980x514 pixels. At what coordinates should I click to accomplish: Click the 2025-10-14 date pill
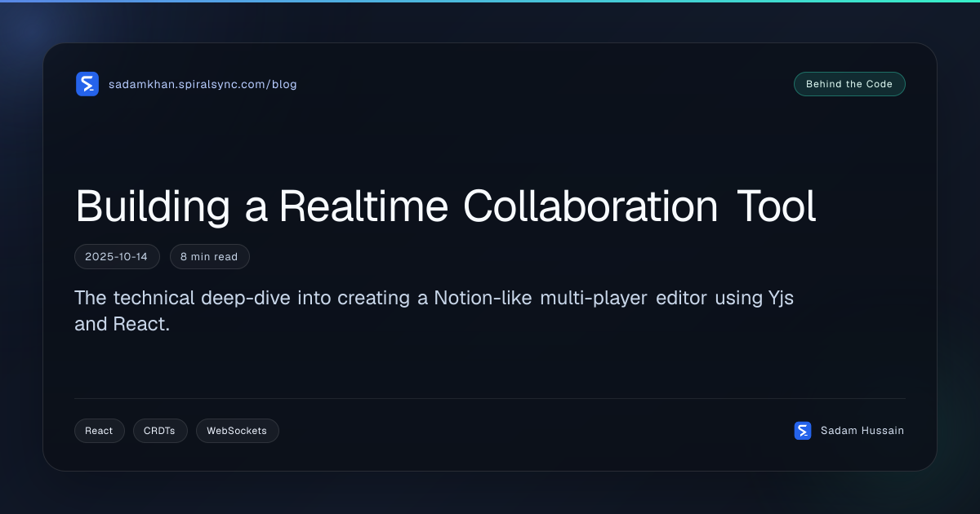point(117,256)
